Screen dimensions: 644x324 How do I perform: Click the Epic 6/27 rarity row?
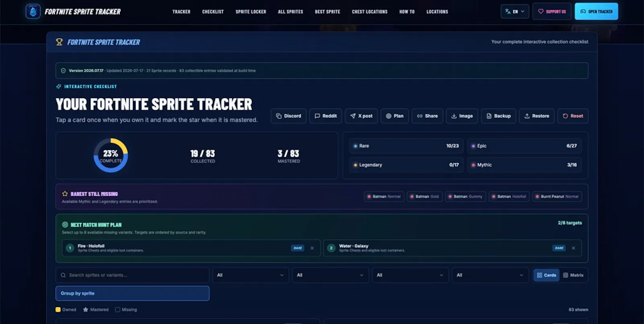click(524, 146)
